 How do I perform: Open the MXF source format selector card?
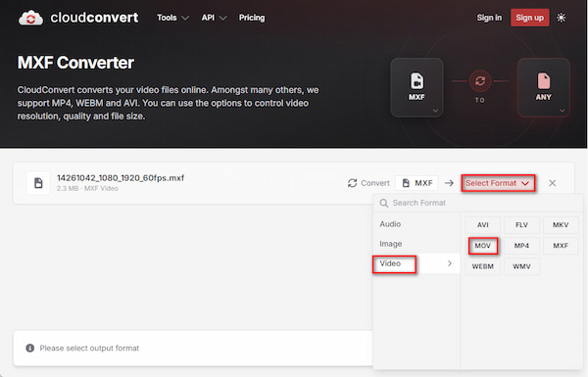pyautogui.click(x=416, y=87)
